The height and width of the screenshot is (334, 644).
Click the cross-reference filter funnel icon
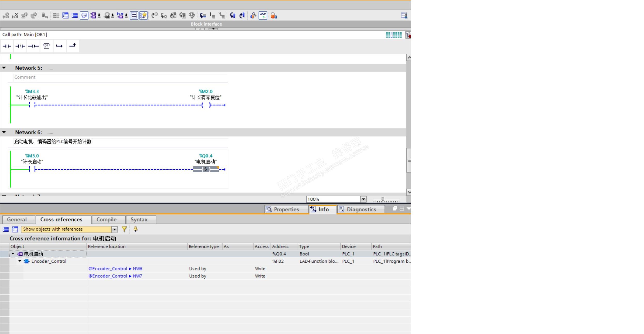click(124, 229)
